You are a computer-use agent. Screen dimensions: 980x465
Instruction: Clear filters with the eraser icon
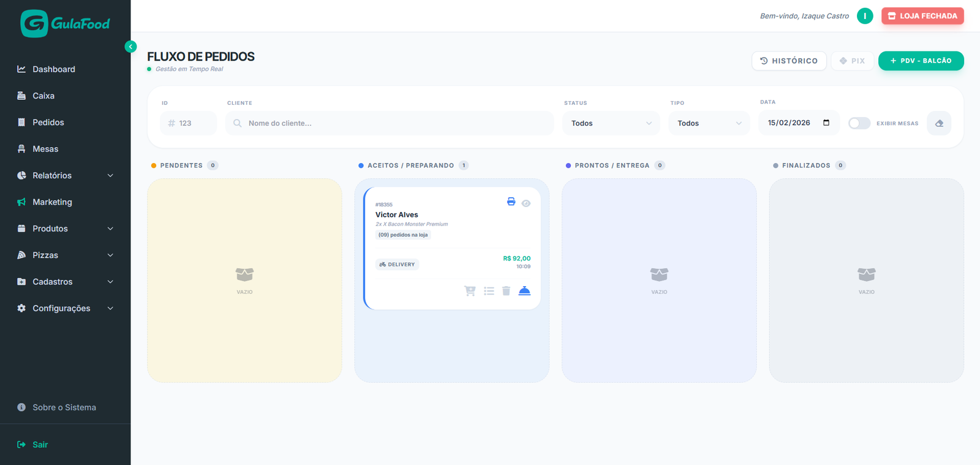939,123
